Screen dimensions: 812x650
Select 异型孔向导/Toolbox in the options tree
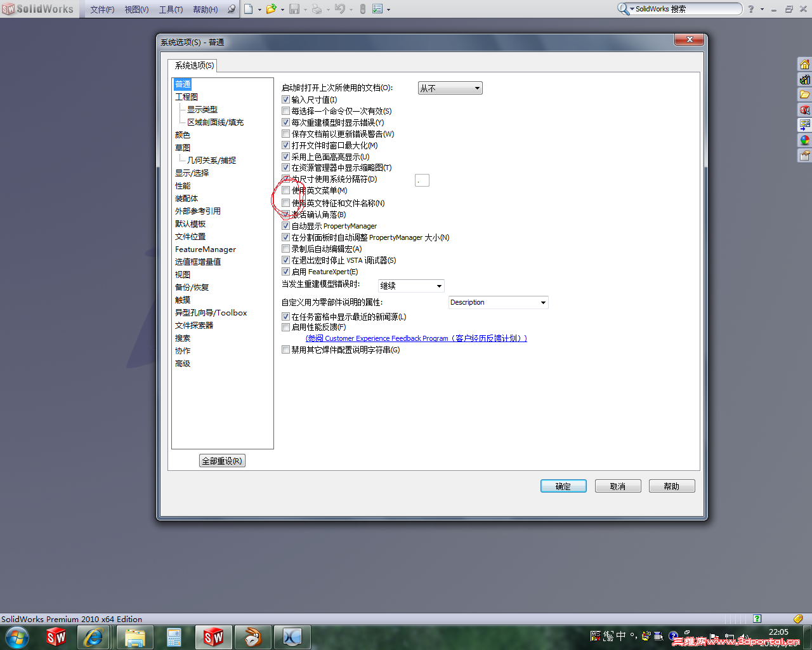(x=211, y=313)
